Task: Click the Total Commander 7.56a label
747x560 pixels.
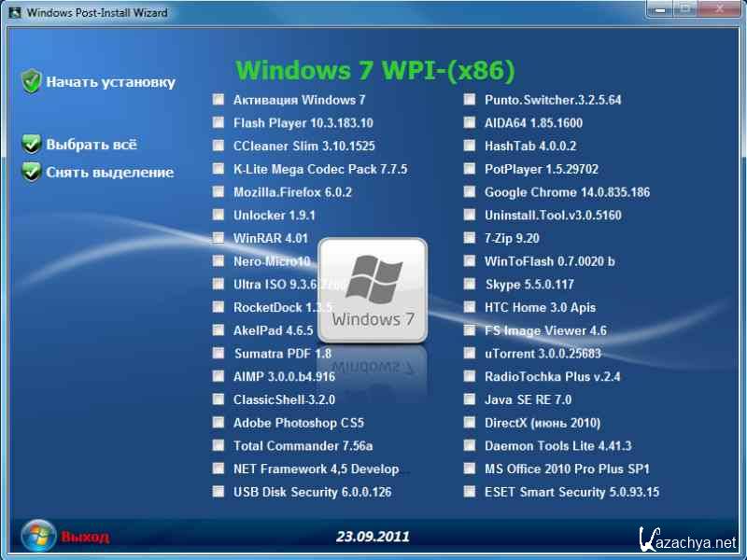Action: [x=303, y=446]
